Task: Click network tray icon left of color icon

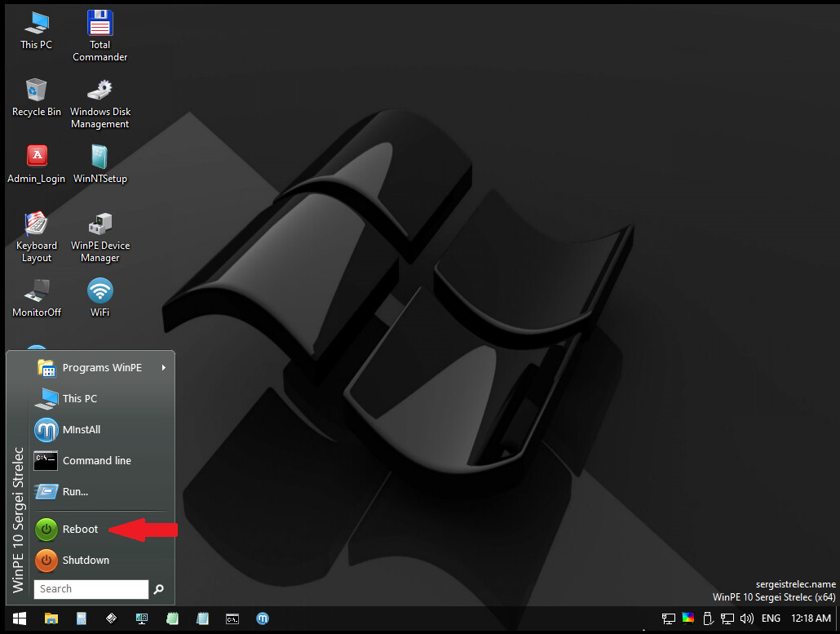Action: [x=668, y=618]
